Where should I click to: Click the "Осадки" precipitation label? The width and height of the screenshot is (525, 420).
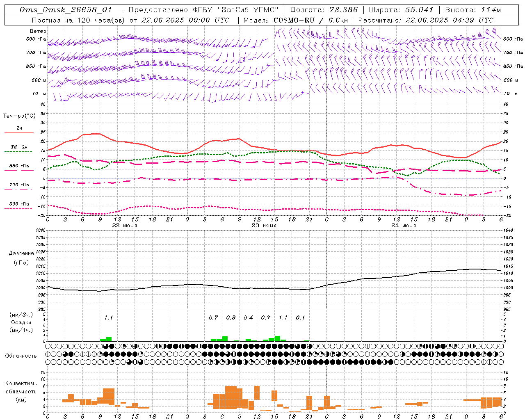tap(21, 322)
